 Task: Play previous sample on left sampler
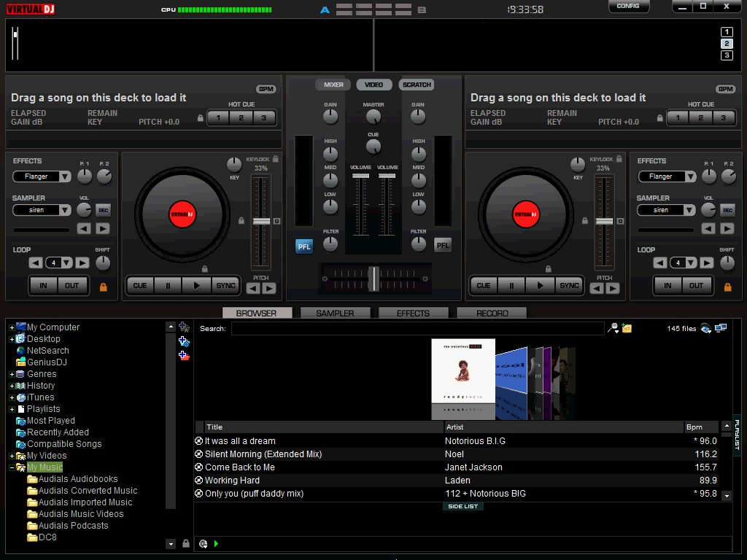(85, 228)
